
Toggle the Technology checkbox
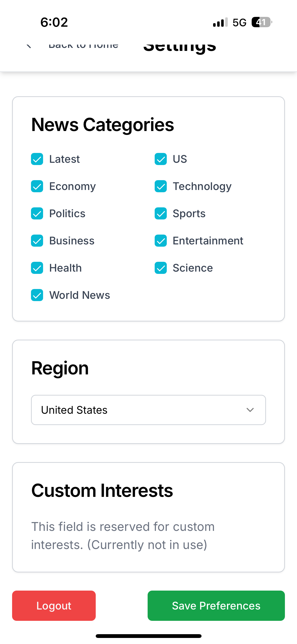coord(161,186)
